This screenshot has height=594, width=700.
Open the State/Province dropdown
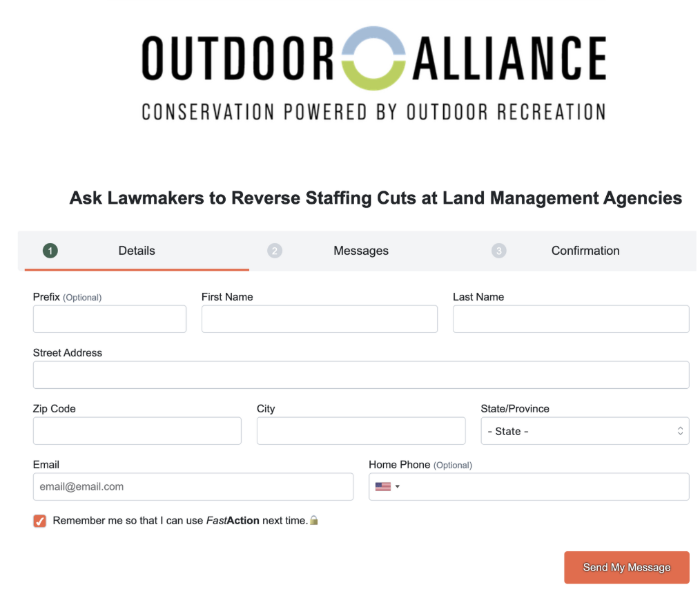coord(585,431)
